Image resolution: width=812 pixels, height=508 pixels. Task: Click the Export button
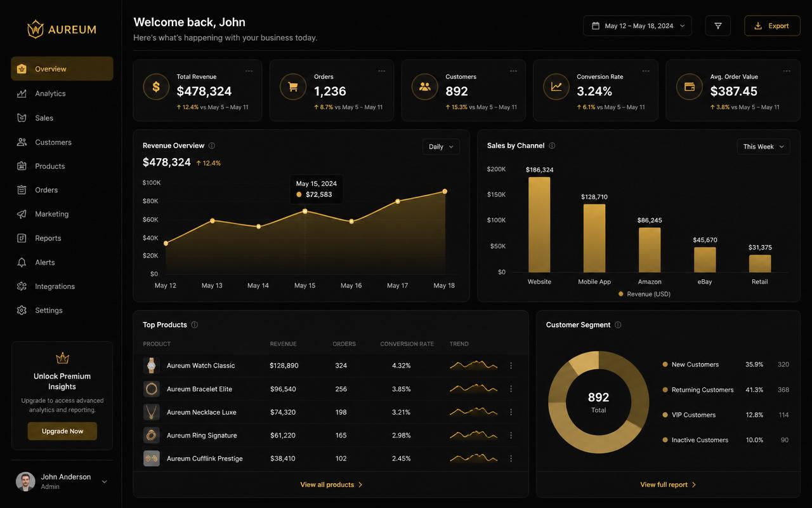point(772,26)
